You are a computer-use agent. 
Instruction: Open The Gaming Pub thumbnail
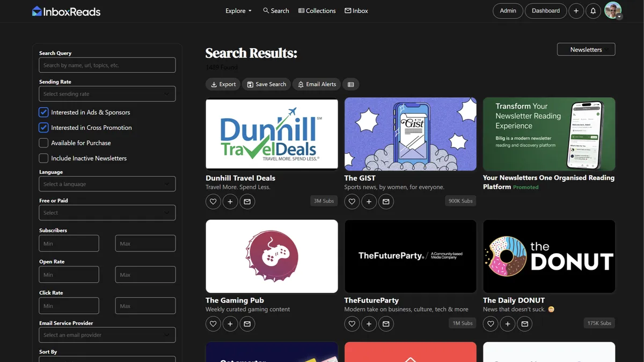[x=272, y=256]
